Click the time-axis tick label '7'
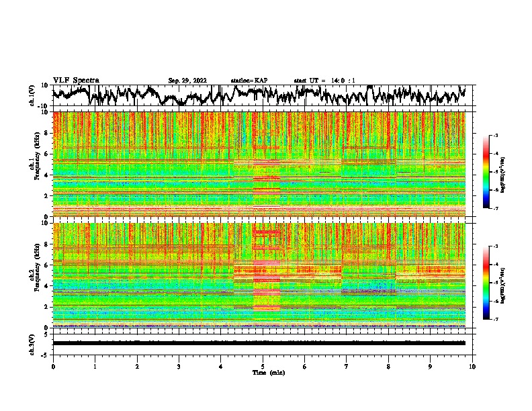 coord(347,367)
